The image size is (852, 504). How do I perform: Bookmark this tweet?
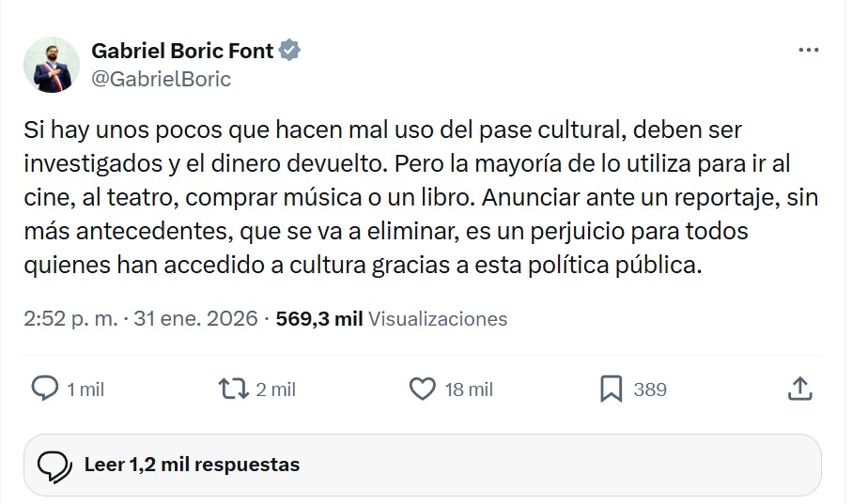pyautogui.click(x=612, y=389)
